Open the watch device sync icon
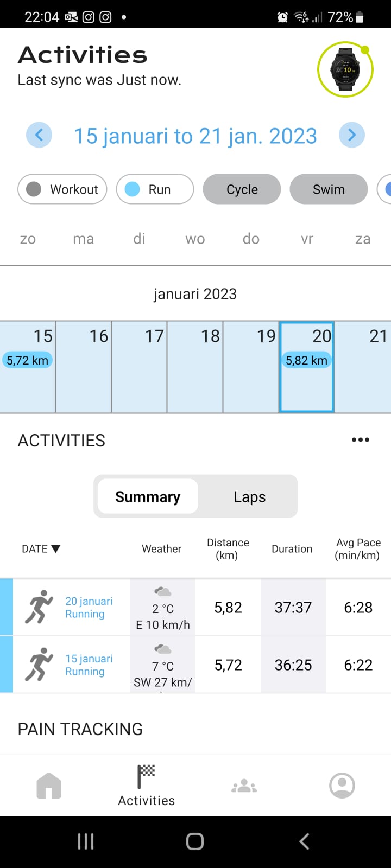Screen dimensions: 391x868 coord(345,69)
